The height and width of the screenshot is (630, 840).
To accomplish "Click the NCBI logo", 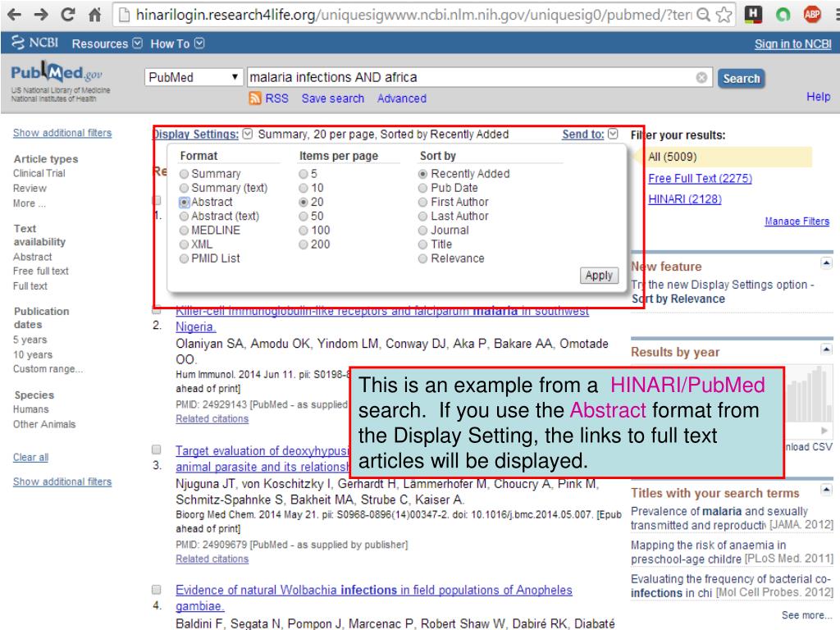I will coord(34,43).
